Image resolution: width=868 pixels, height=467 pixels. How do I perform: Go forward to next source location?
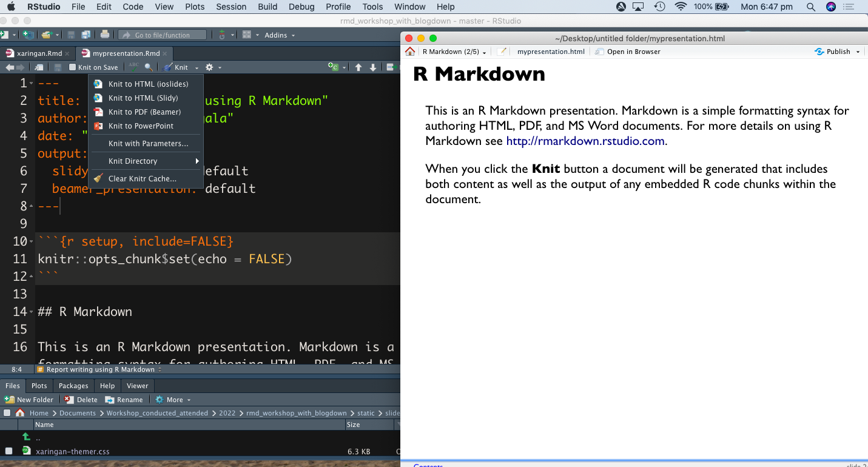coord(20,67)
